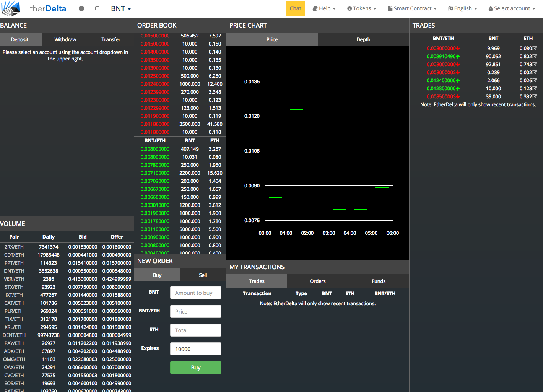Image resolution: width=543 pixels, height=392 pixels.
Task: Select sell order at 0.013500000
Action: [180, 60]
